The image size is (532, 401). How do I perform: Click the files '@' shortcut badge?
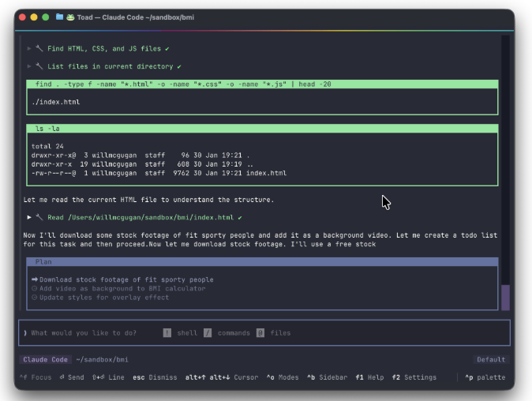[x=260, y=333]
